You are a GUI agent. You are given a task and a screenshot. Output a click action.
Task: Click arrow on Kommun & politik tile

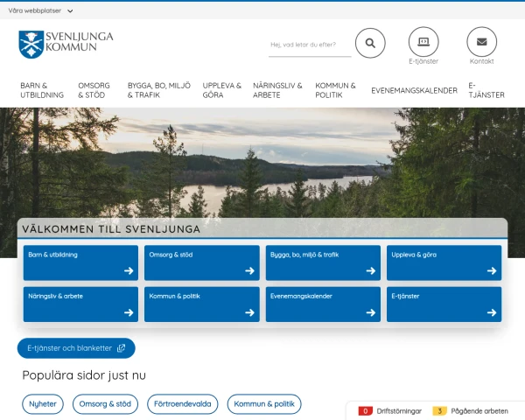(x=249, y=312)
